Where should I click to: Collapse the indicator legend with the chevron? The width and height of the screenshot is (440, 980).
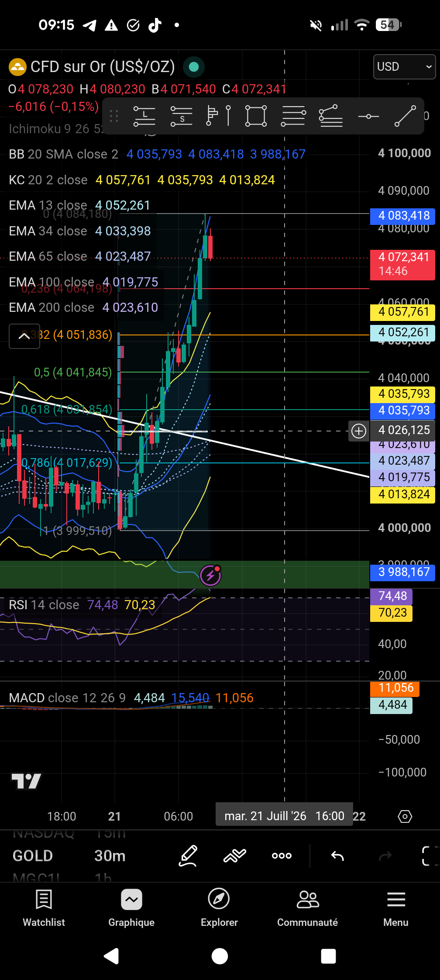click(x=24, y=336)
